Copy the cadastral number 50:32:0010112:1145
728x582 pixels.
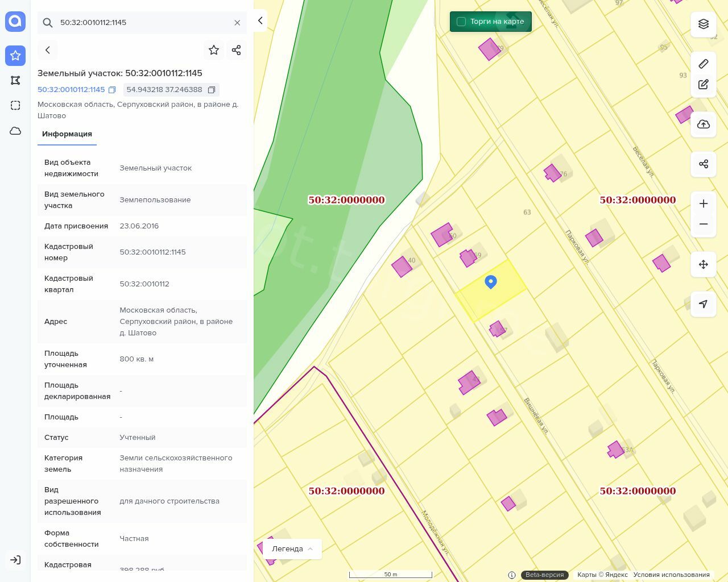[112, 90]
